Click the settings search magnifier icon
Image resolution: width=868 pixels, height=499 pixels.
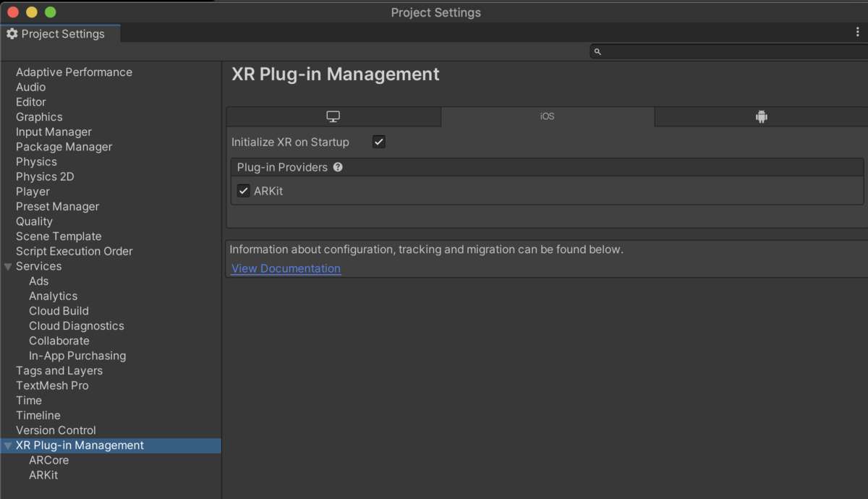[597, 51]
